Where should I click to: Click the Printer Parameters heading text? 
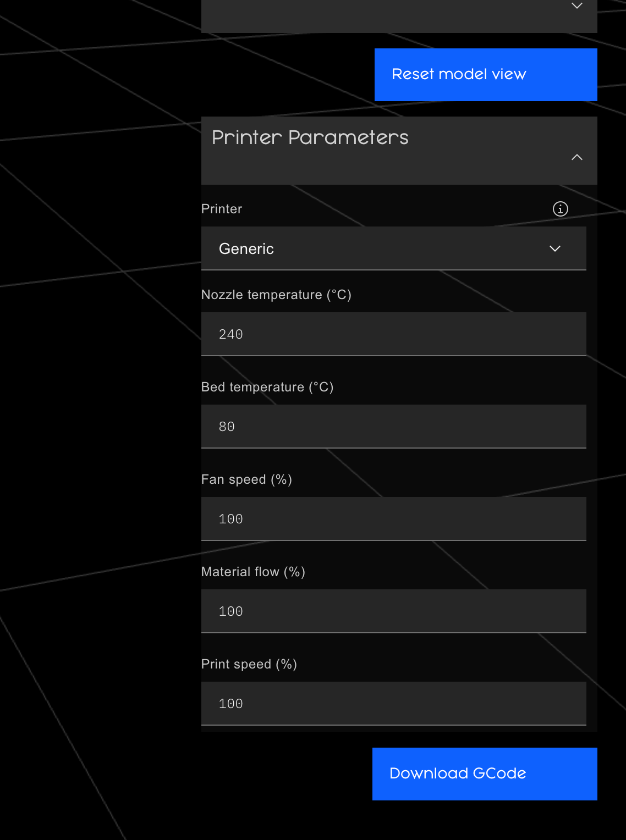click(310, 137)
